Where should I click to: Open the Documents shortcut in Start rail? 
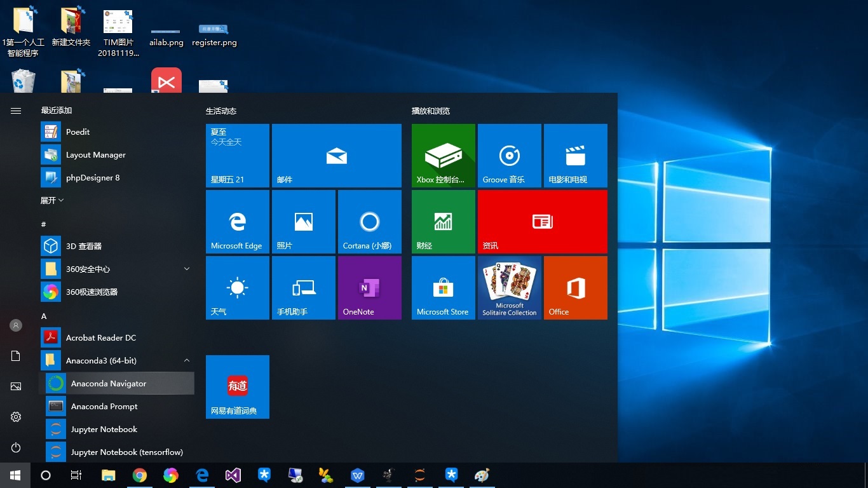16,356
